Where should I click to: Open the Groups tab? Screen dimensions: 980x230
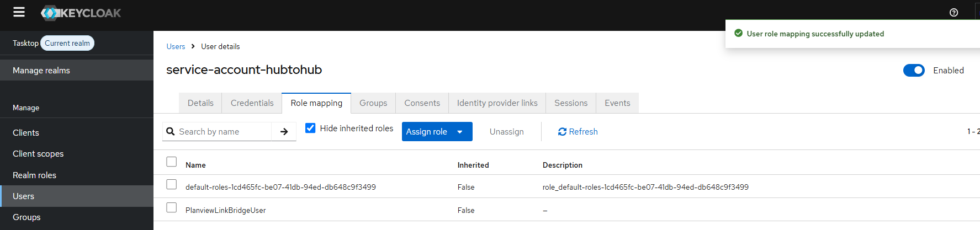click(373, 103)
